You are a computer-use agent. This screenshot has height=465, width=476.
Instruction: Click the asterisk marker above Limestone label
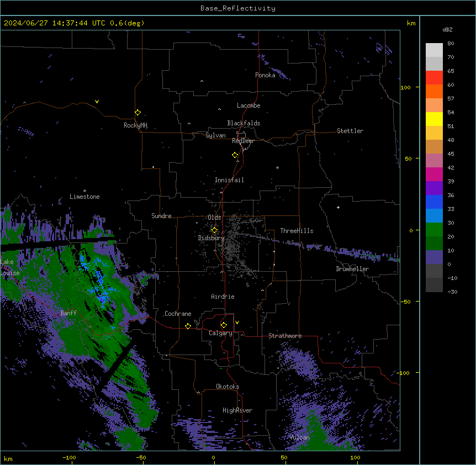coord(84,191)
